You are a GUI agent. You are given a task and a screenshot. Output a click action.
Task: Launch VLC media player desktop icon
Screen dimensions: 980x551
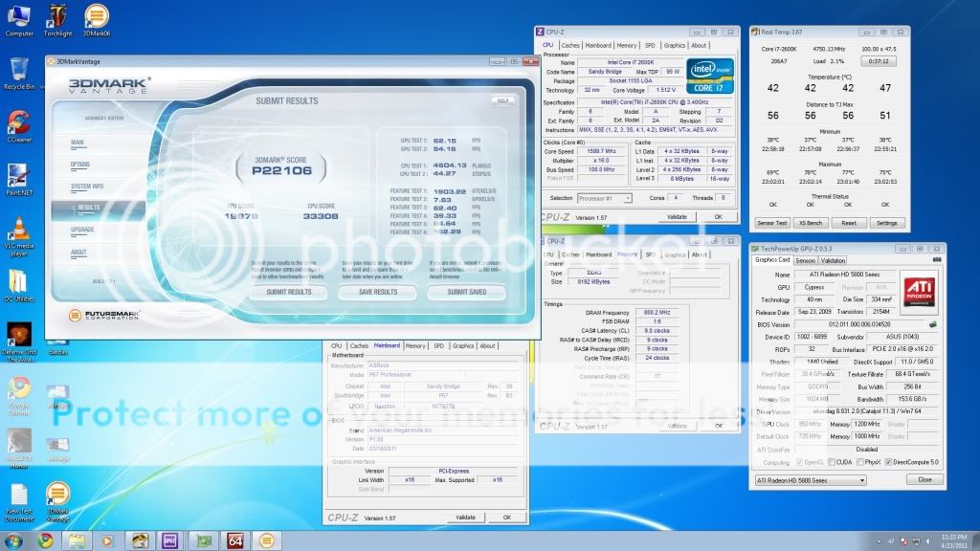coord(18,231)
